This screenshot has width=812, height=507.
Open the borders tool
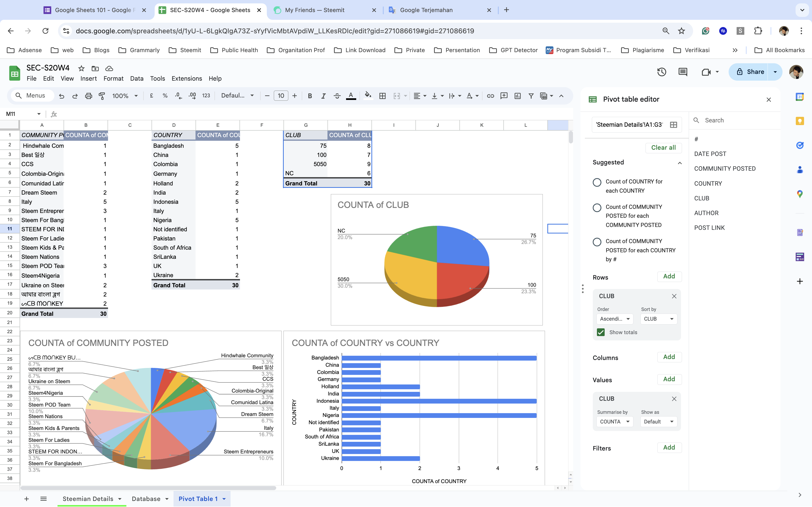click(x=382, y=96)
